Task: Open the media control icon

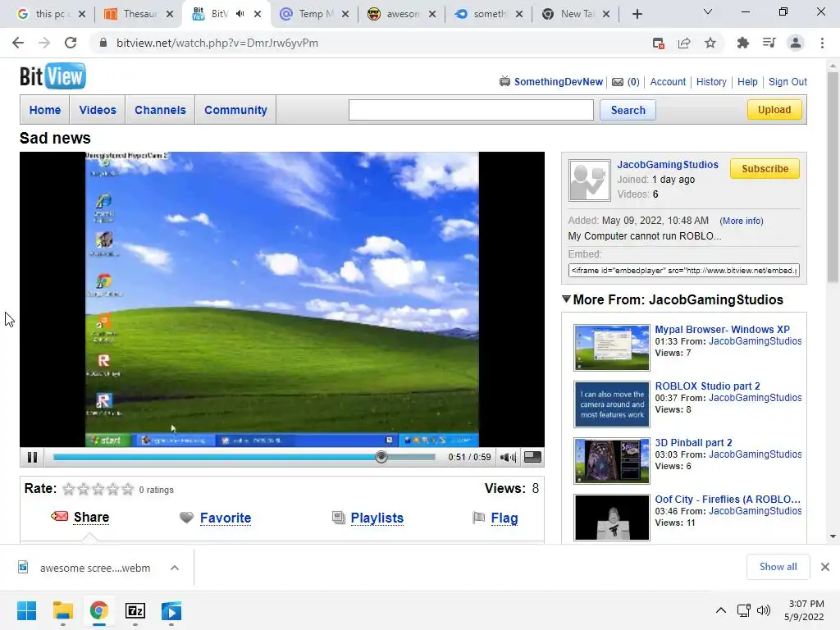Action: coord(769,43)
